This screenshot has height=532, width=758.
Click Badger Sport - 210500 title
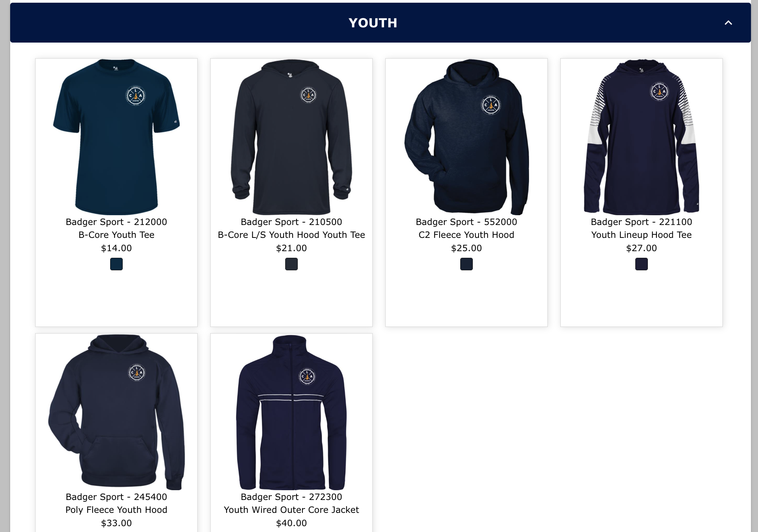(291, 222)
